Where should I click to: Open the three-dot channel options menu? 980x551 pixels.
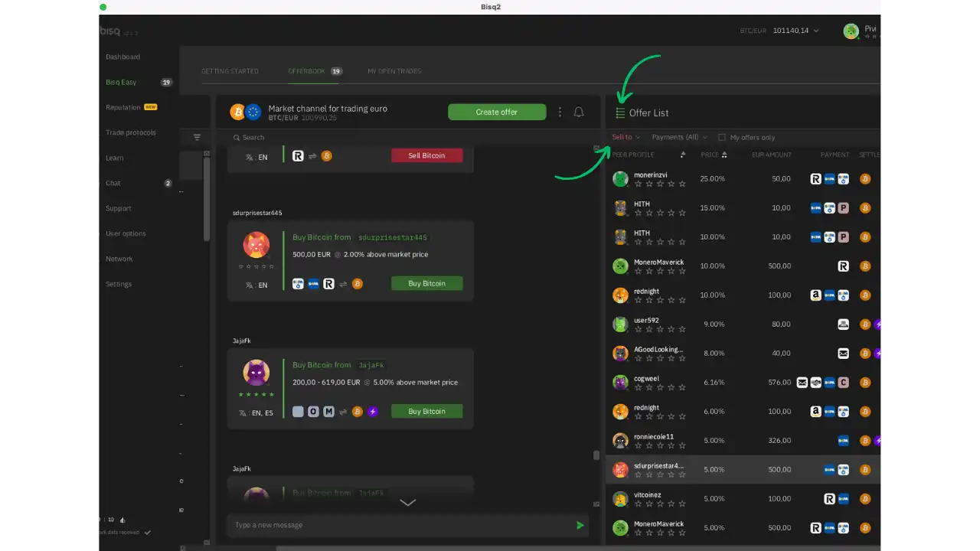pyautogui.click(x=560, y=112)
